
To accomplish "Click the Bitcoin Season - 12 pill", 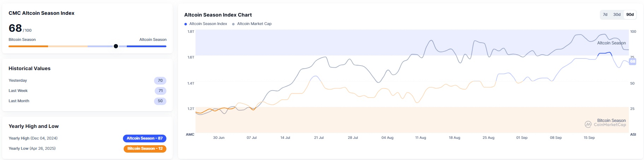I will pos(145,148).
